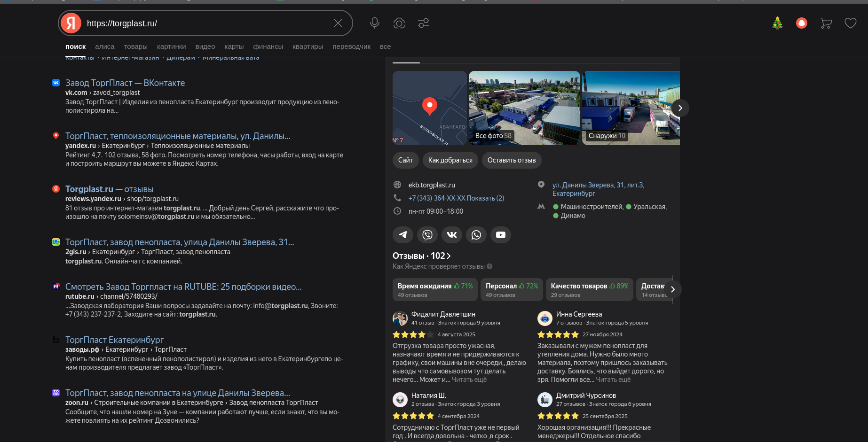Click the VK favicon beside ВКонтакте result

(56, 83)
